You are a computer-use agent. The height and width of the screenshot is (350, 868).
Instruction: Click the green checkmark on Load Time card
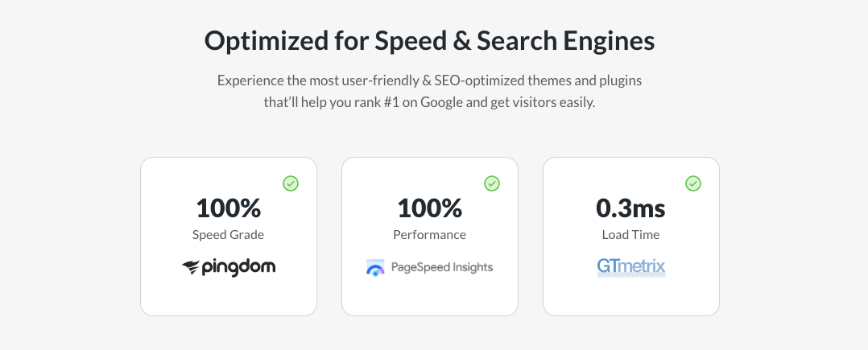point(693,183)
